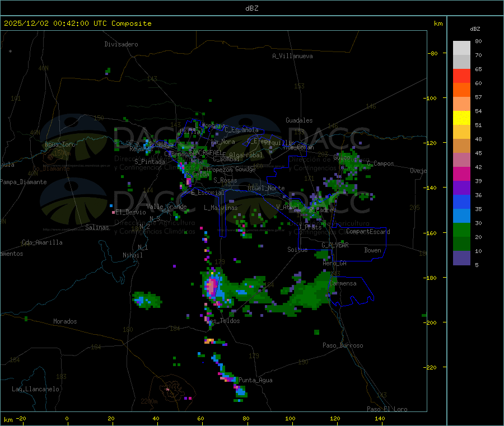Click the Carmensa map label
Viewport: 504px width, 426px height.
pyautogui.click(x=343, y=283)
